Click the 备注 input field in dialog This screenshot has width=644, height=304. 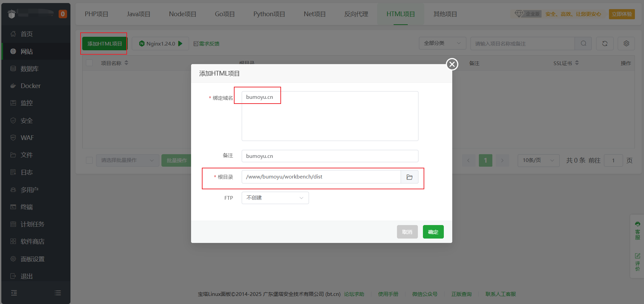(330, 156)
